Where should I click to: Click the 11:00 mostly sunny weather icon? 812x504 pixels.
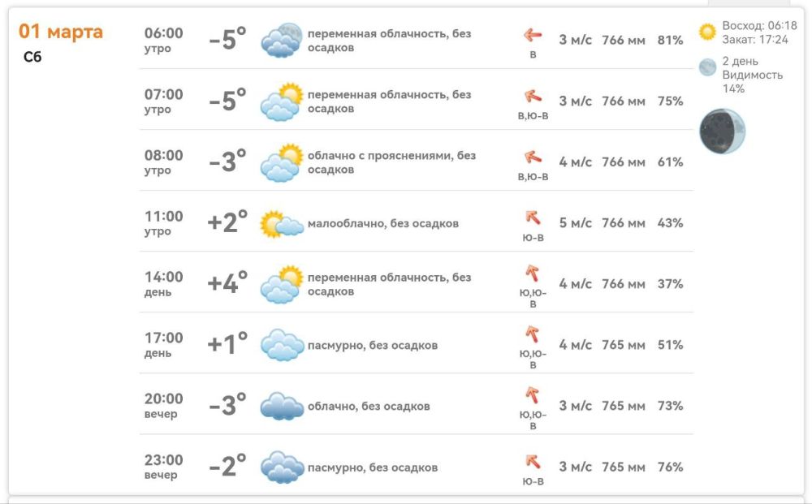point(281,223)
